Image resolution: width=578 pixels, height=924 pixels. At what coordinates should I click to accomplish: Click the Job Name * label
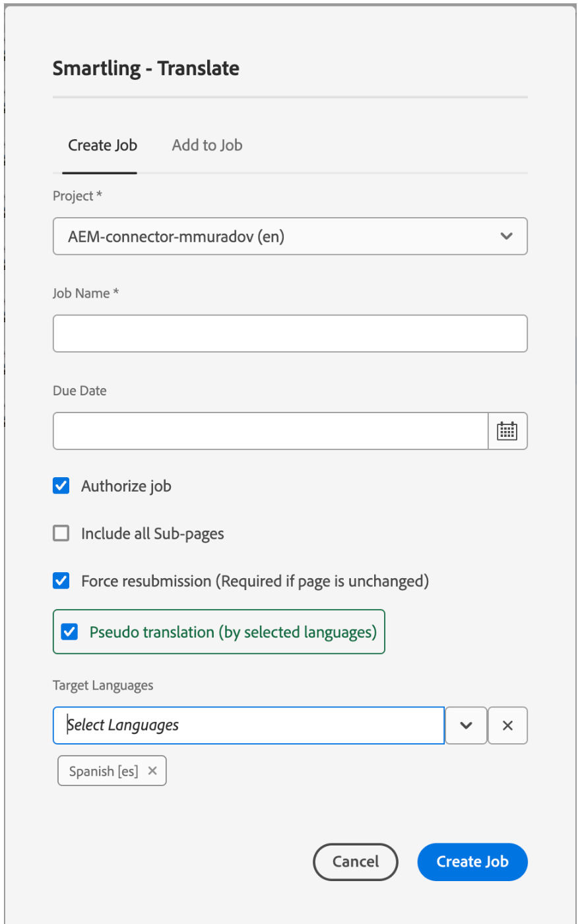tap(86, 293)
